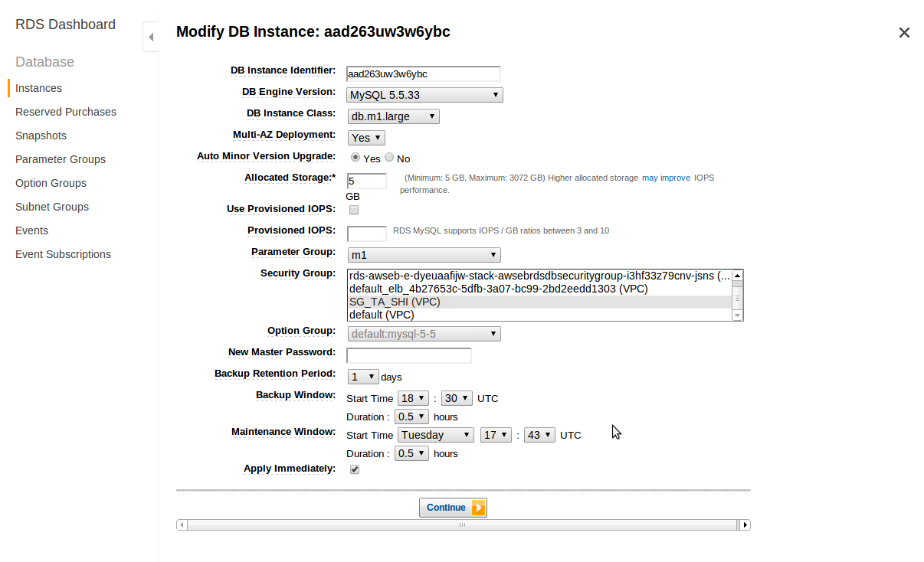The image size is (924, 562).
Task: Select SG_TA_SHI (VPC) security group
Action: [x=539, y=302]
